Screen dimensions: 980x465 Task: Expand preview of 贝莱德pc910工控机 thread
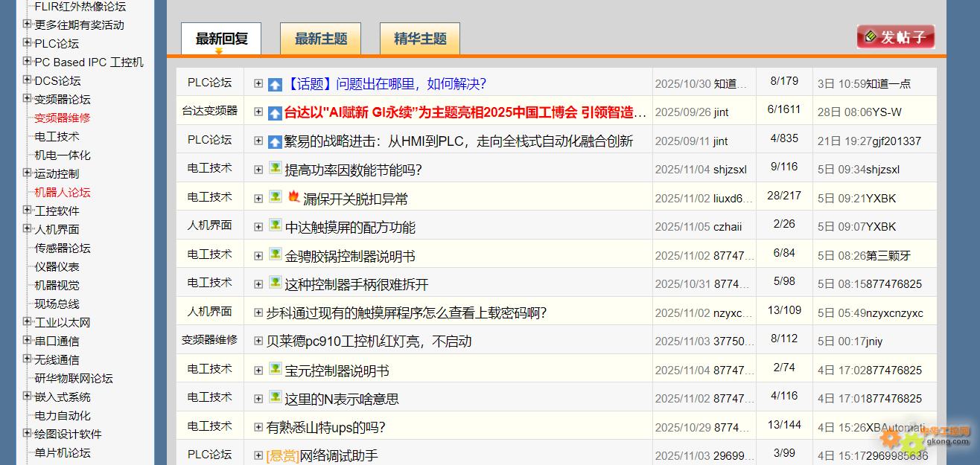pos(258,341)
